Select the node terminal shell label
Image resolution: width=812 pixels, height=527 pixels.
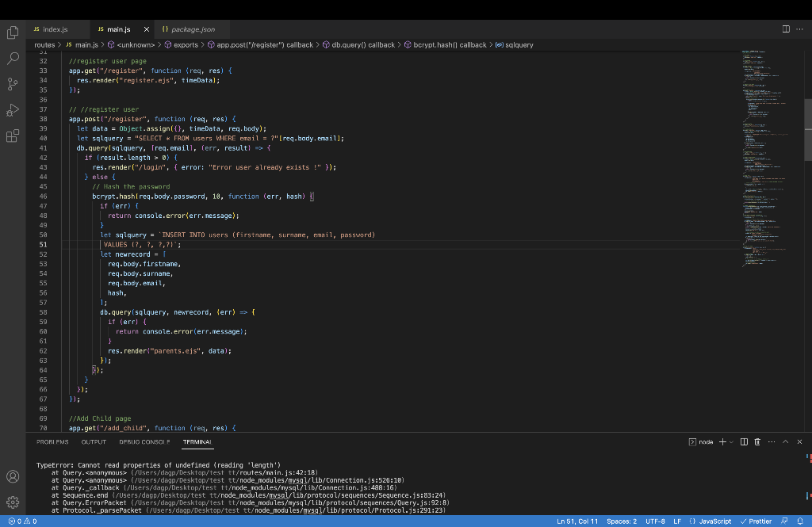click(x=701, y=442)
